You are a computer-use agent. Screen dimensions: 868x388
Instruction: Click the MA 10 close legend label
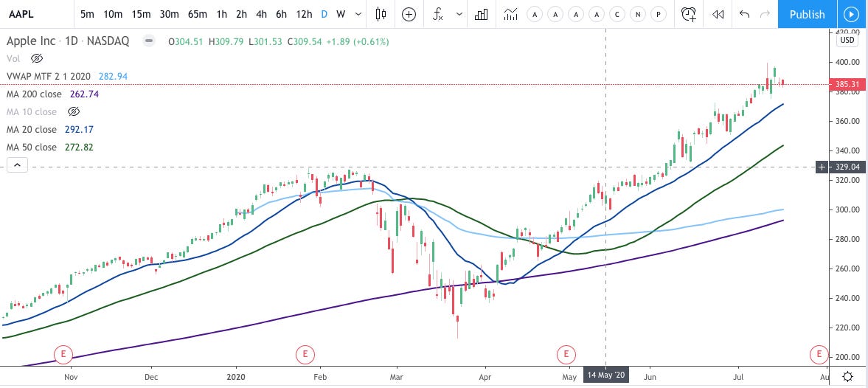pyautogui.click(x=32, y=111)
